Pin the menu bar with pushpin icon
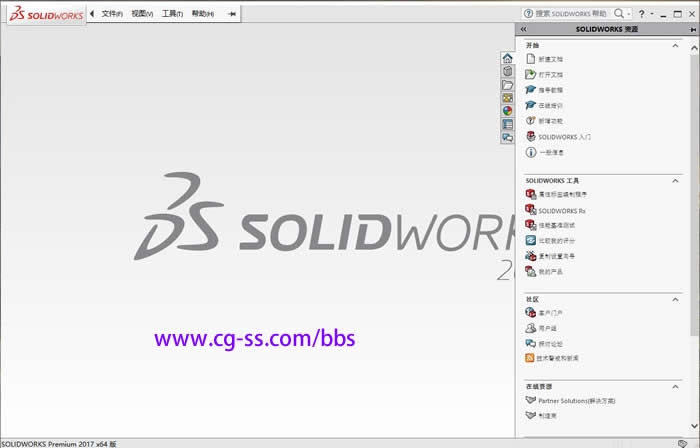Viewport: 700px width, 448px height. [x=233, y=14]
